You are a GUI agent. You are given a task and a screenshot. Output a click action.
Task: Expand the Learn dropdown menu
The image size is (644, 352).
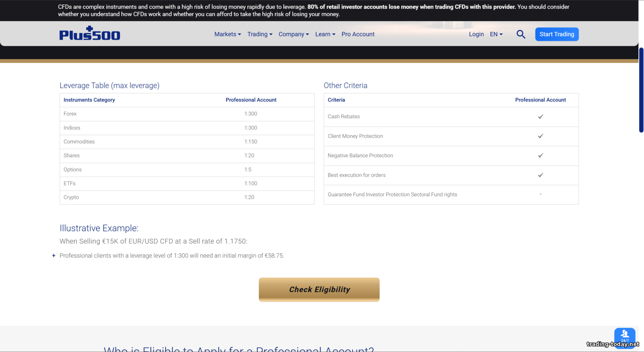325,34
